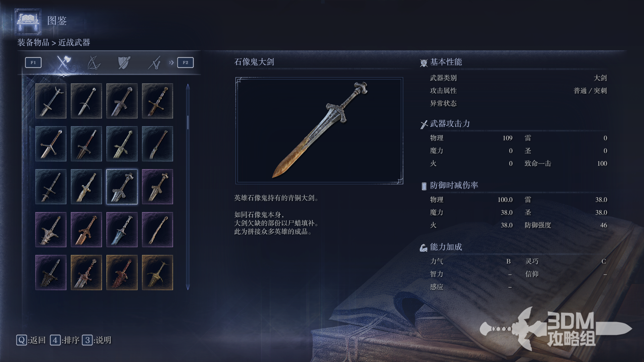Select the thin wooden club-like weapon icon

(157, 230)
